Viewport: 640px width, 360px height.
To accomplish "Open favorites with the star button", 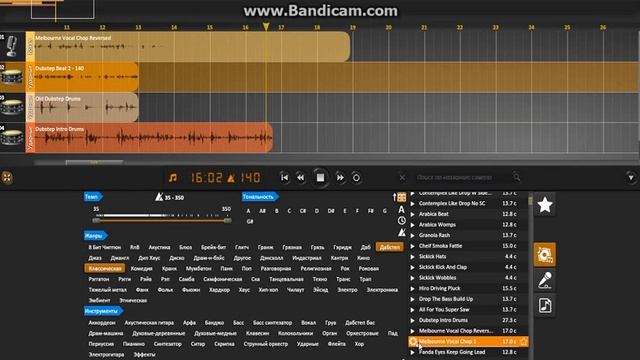I will (545, 205).
